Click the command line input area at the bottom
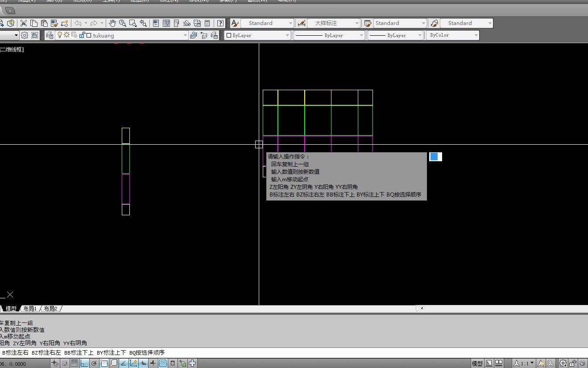The image size is (588, 368). click(294, 353)
